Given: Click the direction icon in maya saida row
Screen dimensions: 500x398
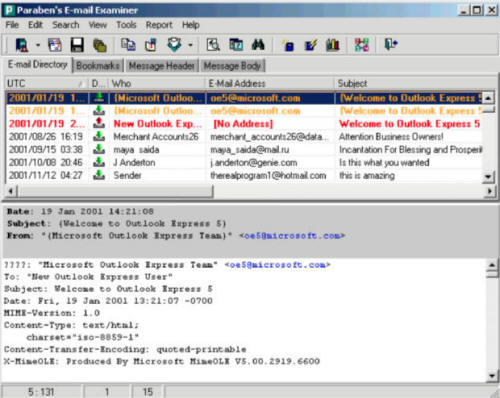Looking at the screenshot, I should [x=99, y=150].
